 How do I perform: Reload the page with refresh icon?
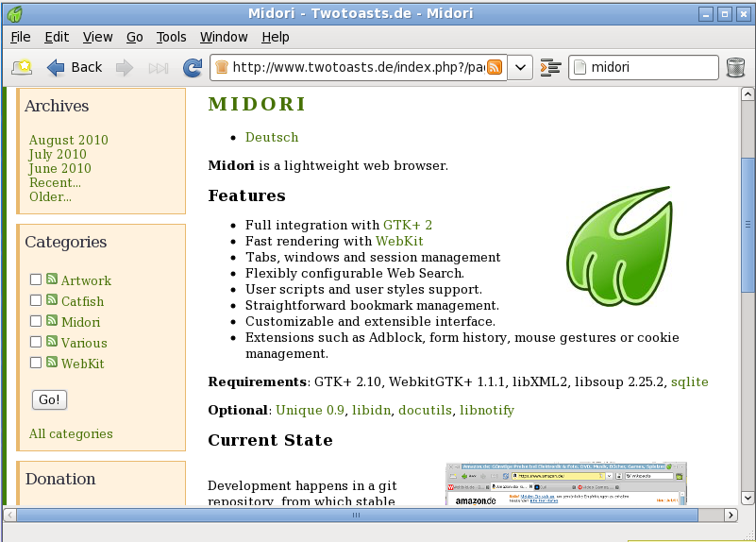point(193,67)
